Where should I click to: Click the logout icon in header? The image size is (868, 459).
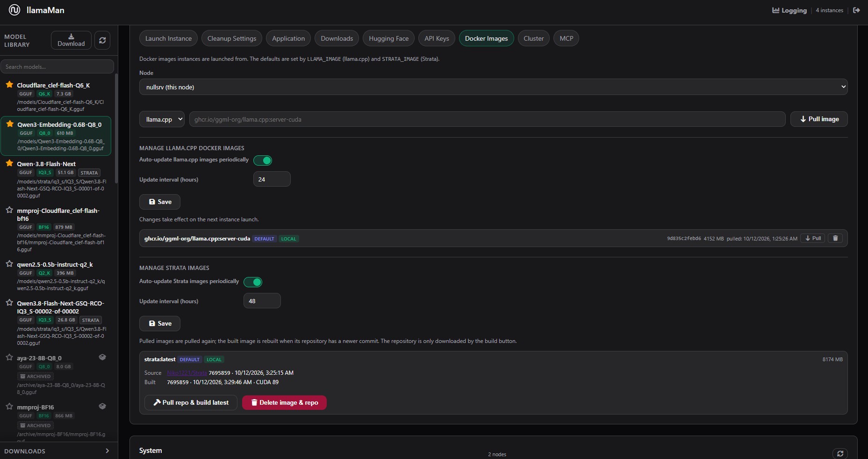pos(856,10)
